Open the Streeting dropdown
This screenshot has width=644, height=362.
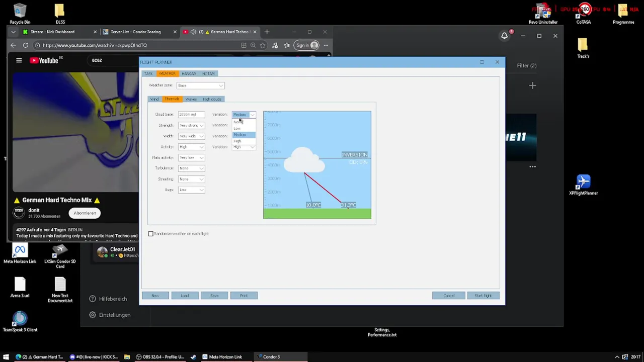point(191,179)
